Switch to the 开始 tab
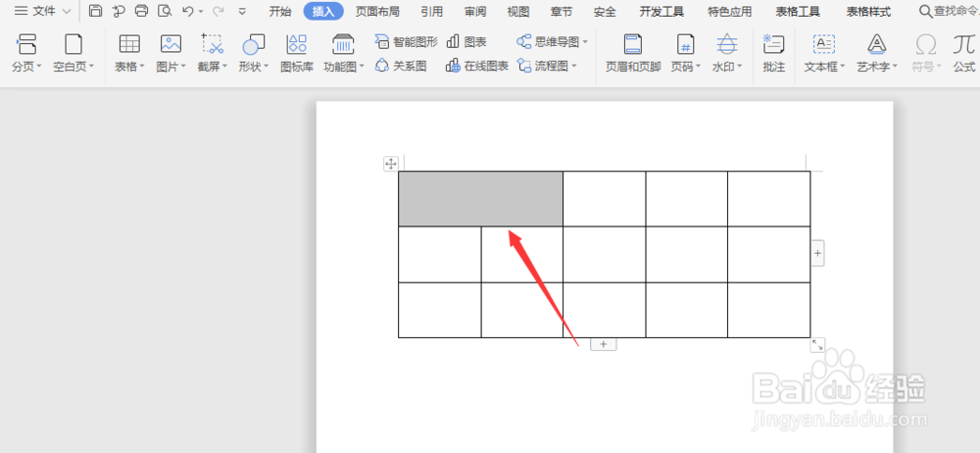 [280, 11]
